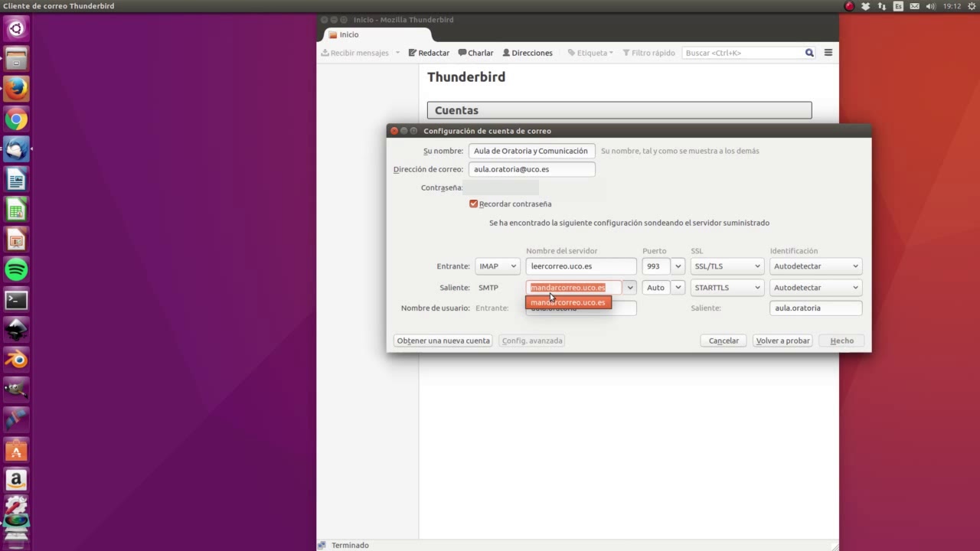
Task: Select the mandarcorreo.uco.es autocomplete suggestion
Action: pos(568,302)
